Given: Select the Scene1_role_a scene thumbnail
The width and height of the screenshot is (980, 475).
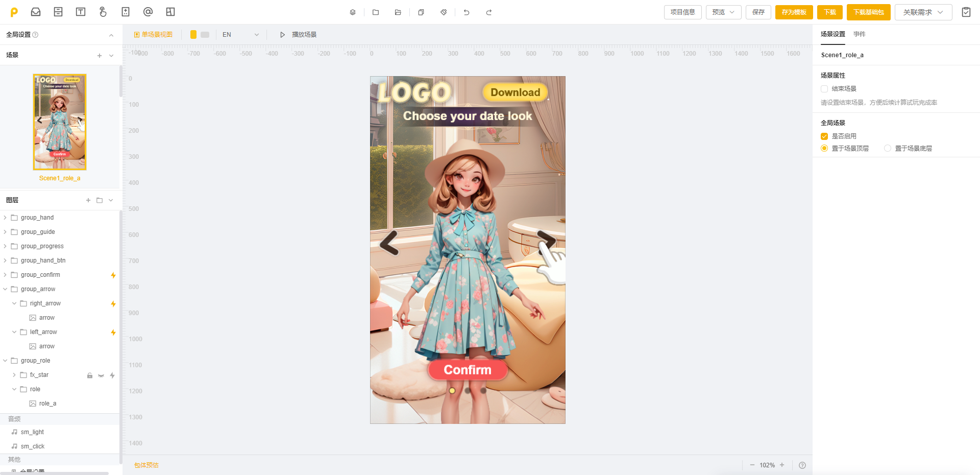Looking at the screenshot, I should click(x=60, y=122).
